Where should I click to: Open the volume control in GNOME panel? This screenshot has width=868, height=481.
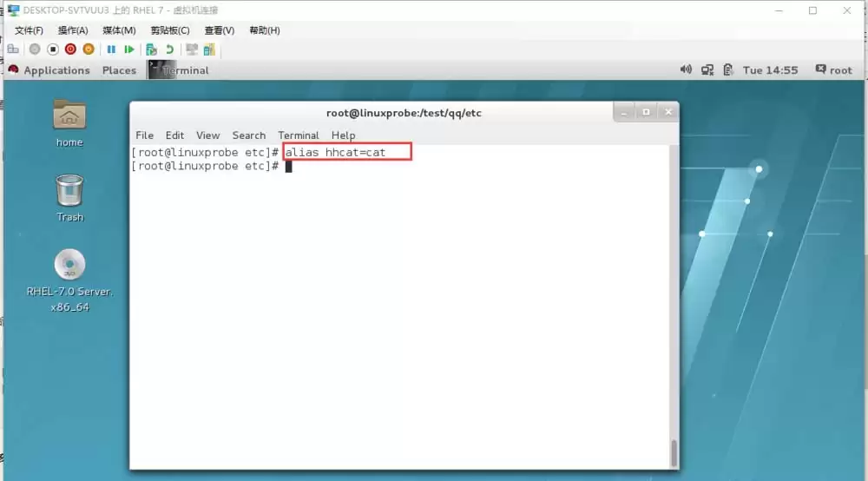[686, 69]
